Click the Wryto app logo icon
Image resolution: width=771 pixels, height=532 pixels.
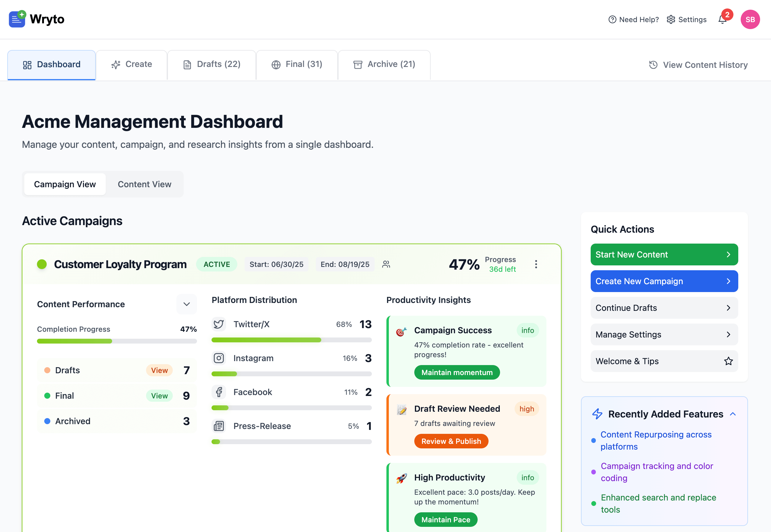coord(17,19)
